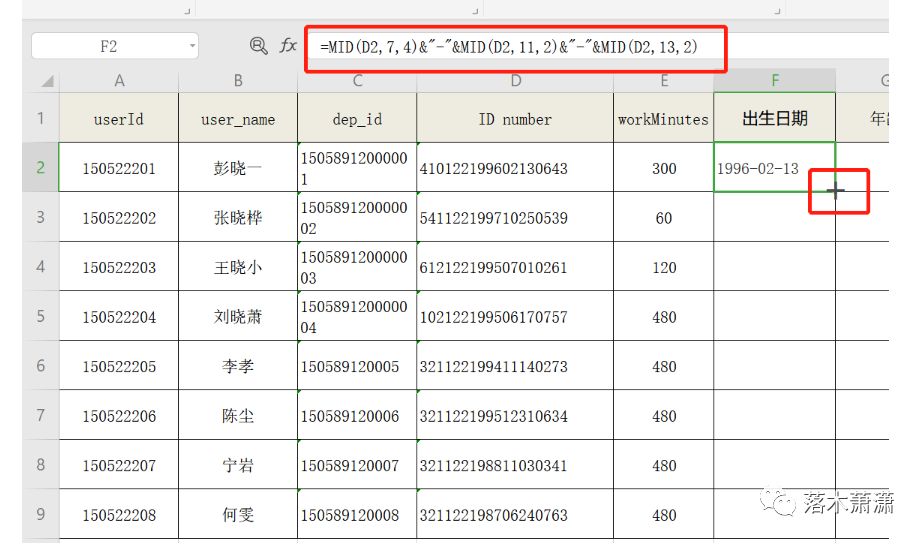The height and width of the screenshot is (543, 924).
Task: Select cell with name 何雯
Action: point(238,515)
